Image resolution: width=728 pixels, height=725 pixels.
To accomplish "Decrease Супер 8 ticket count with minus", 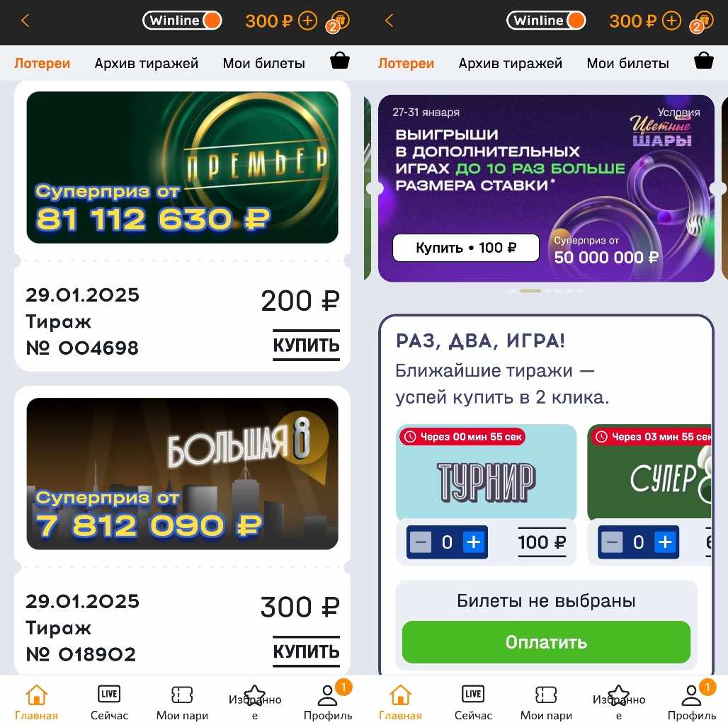I will (611, 542).
